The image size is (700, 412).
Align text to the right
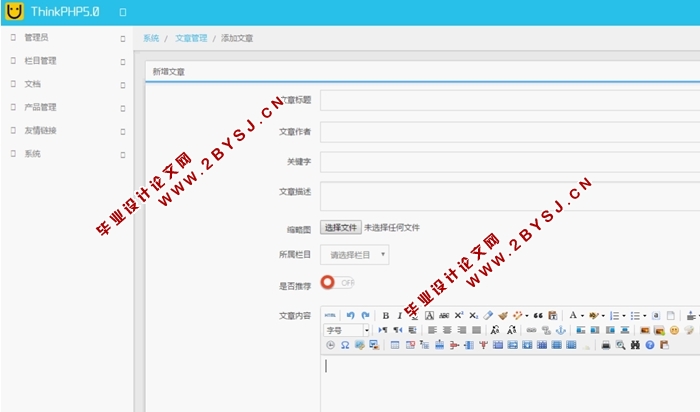(462, 330)
